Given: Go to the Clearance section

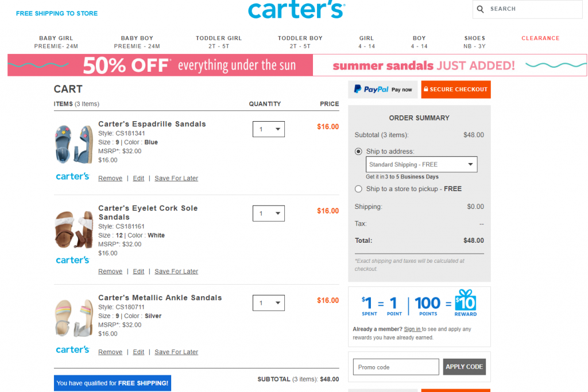Looking at the screenshot, I should point(540,38).
